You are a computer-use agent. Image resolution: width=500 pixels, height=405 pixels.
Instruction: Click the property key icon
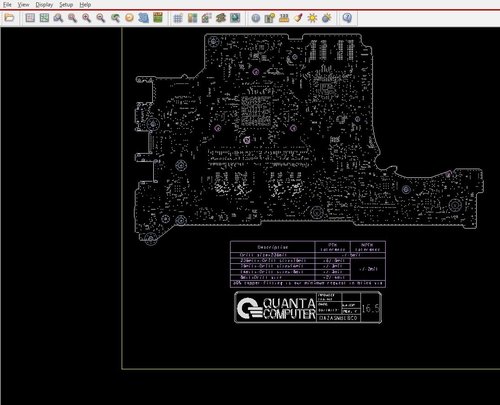click(x=270, y=18)
